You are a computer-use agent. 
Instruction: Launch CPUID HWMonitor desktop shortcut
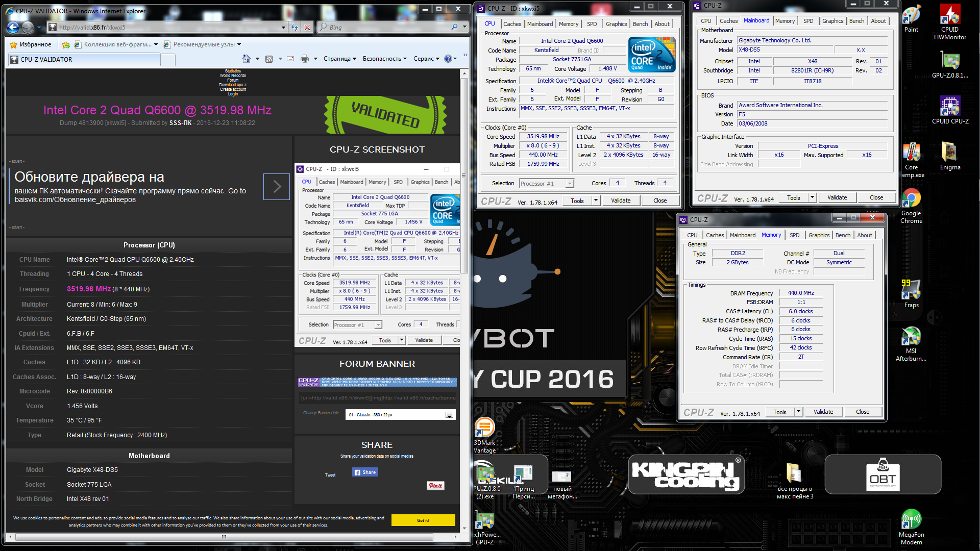coord(949,22)
